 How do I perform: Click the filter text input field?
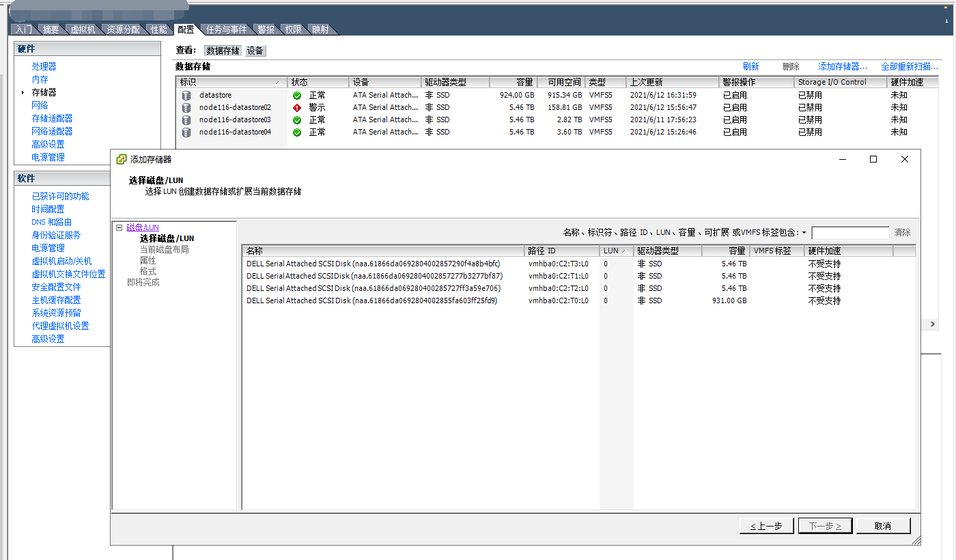pyautogui.click(x=850, y=233)
